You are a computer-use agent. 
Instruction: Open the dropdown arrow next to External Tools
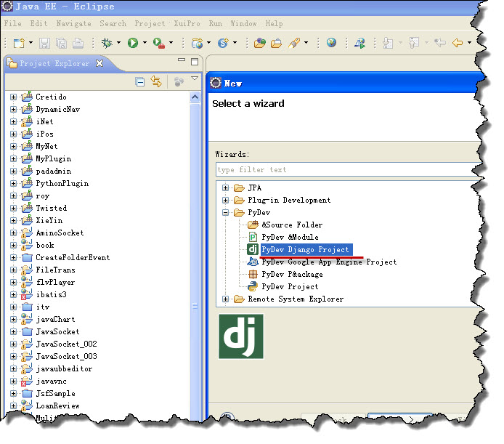pos(171,42)
